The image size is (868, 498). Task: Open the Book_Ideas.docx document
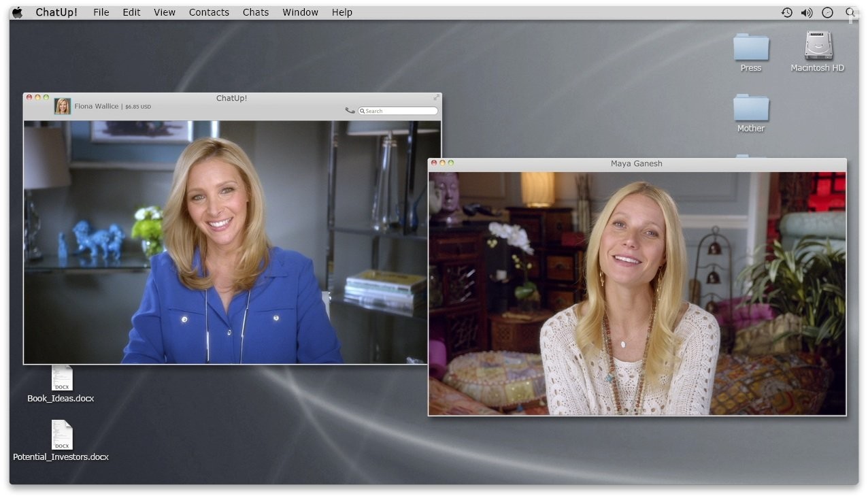61,378
